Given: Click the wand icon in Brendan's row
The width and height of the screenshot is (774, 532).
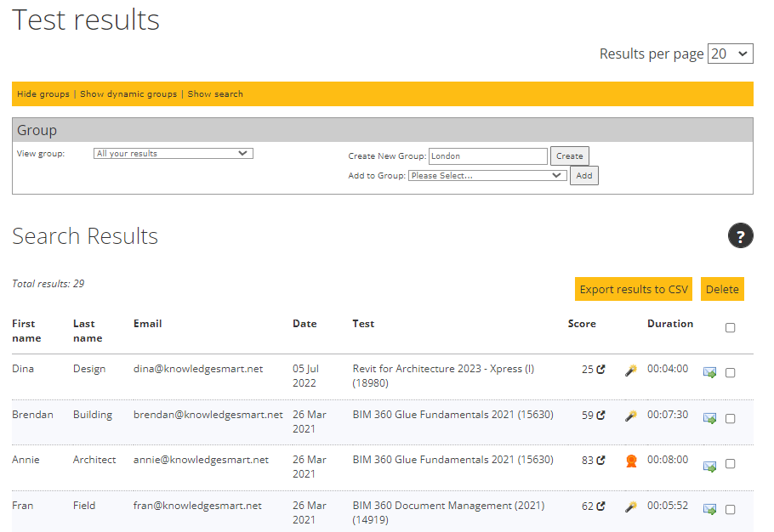Looking at the screenshot, I should tap(631, 416).
